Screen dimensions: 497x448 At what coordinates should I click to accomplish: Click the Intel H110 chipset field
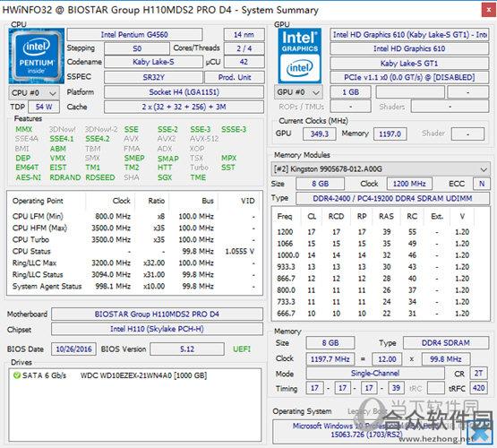(x=157, y=329)
